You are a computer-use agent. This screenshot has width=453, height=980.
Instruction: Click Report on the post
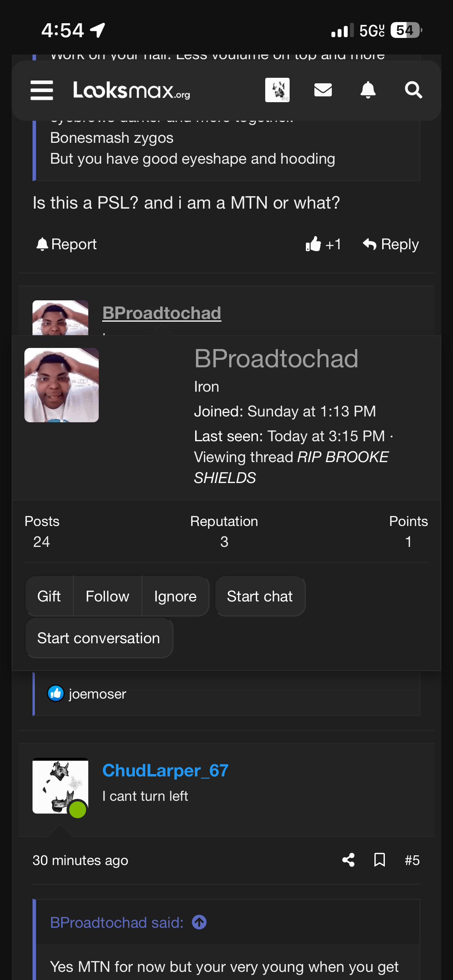[67, 244]
